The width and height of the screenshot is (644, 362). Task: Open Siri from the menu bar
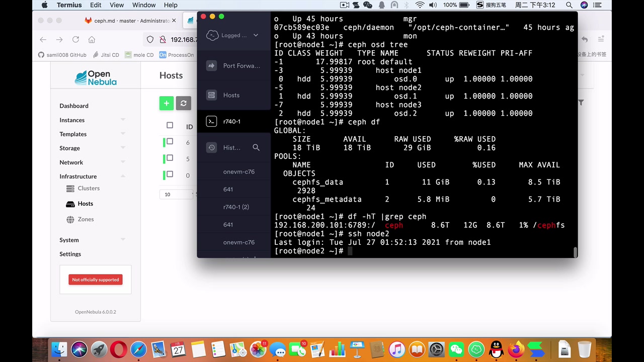584,5
